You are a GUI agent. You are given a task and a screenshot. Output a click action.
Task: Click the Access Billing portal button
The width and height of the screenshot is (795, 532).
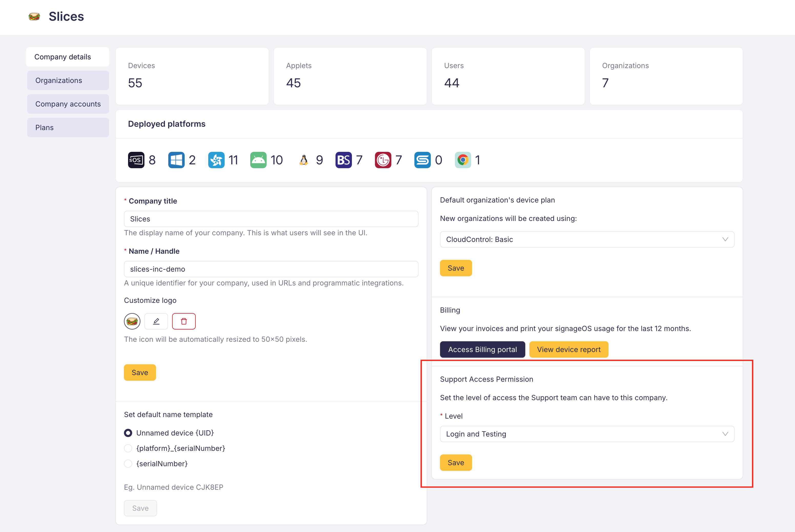click(x=482, y=349)
